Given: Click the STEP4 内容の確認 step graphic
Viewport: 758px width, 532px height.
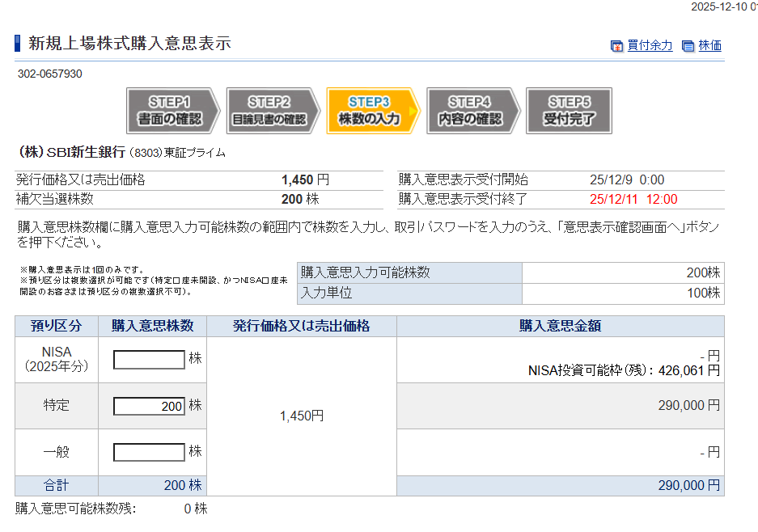Looking at the screenshot, I should click(472, 111).
